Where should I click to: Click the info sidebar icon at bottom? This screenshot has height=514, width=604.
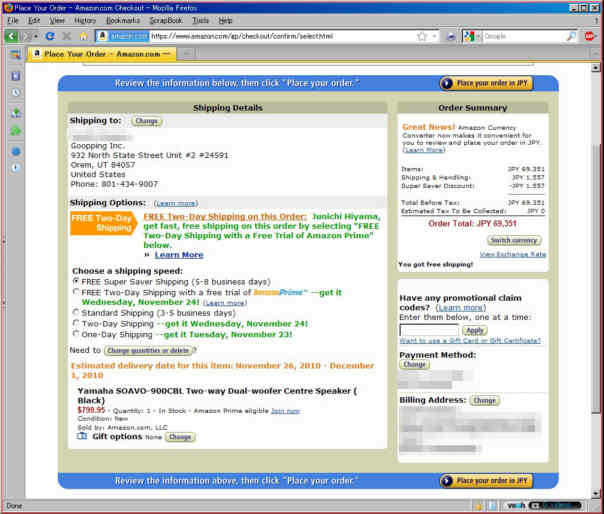click(x=16, y=168)
